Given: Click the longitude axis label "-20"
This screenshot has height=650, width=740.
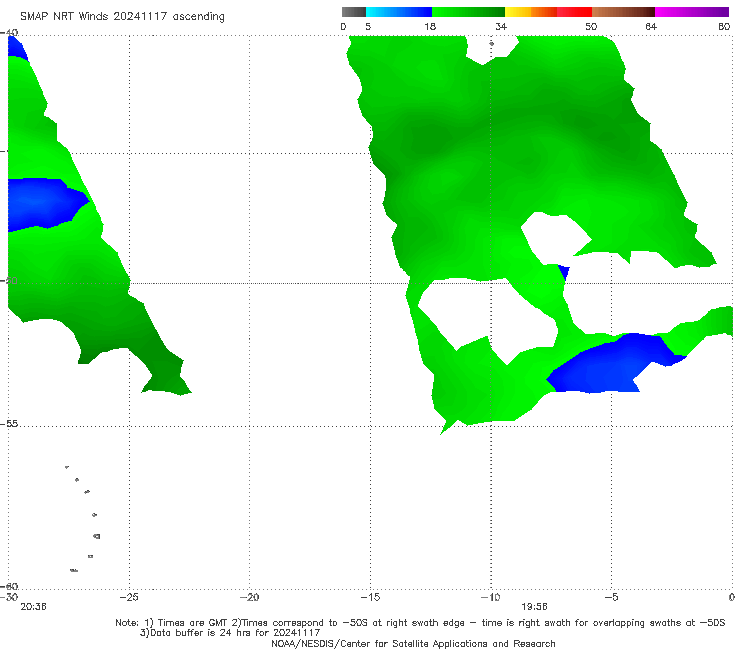Looking at the screenshot, I should point(249,597).
